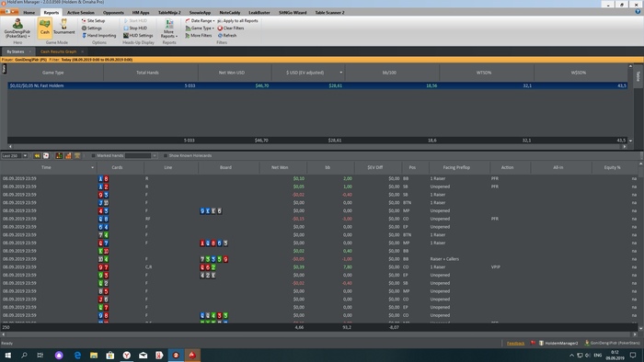Switch to Active Session tab

(81, 12)
